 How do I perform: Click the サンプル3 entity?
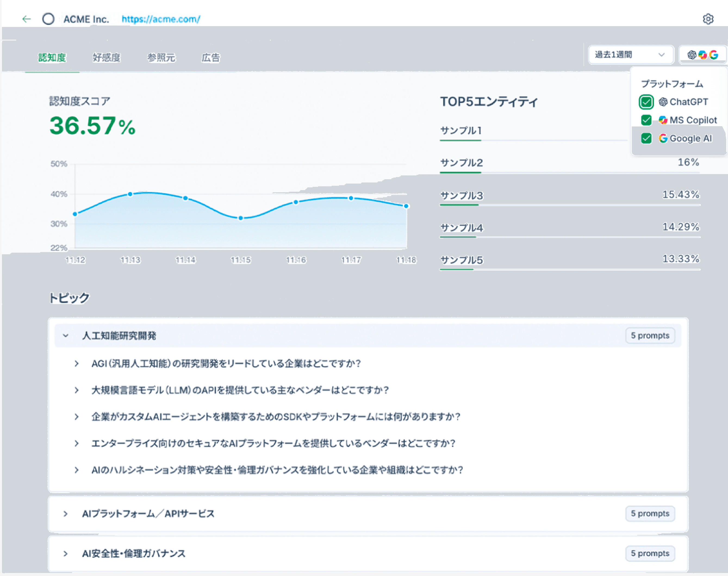pos(461,195)
